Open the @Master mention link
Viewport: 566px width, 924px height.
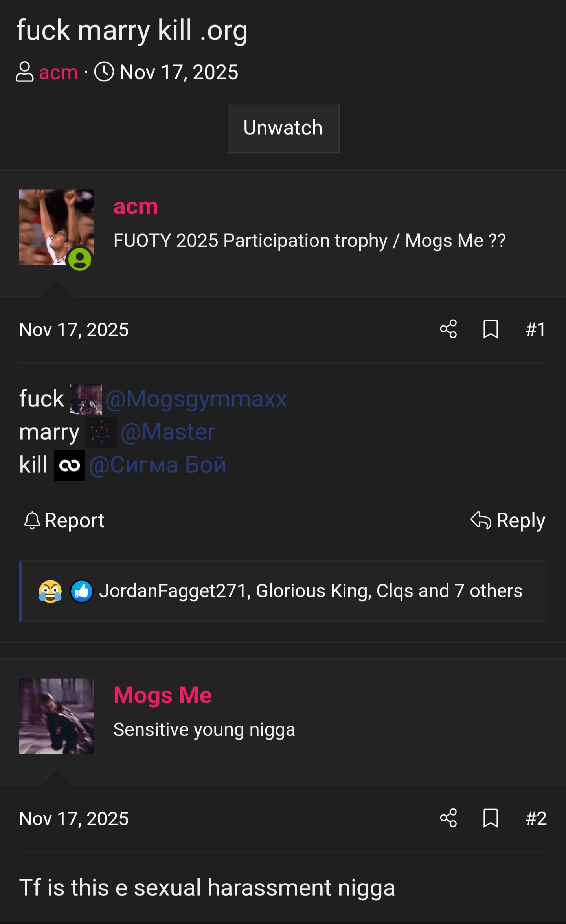[x=168, y=432]
